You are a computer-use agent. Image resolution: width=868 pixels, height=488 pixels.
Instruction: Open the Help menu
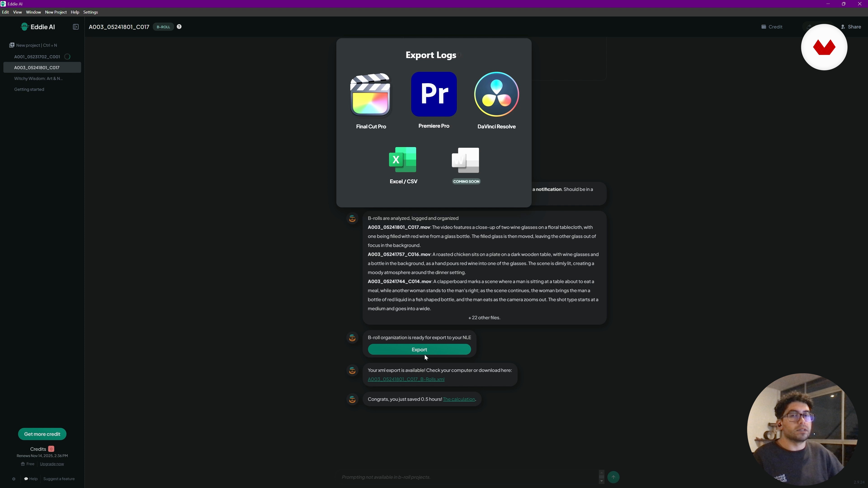point(75,12)
